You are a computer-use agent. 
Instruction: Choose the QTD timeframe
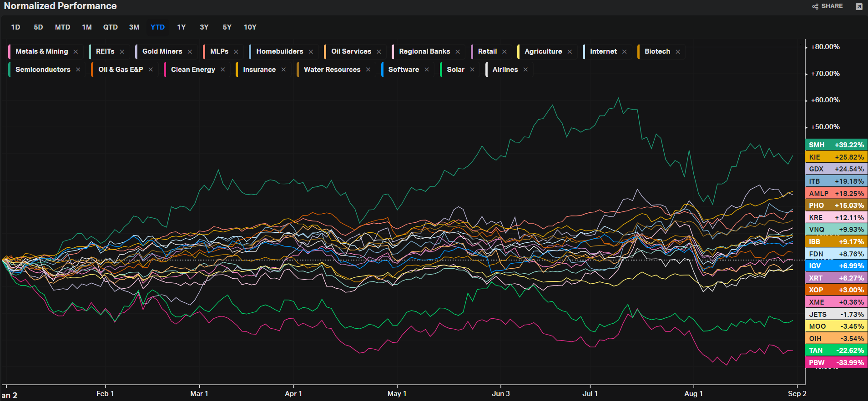click(110, 27)
